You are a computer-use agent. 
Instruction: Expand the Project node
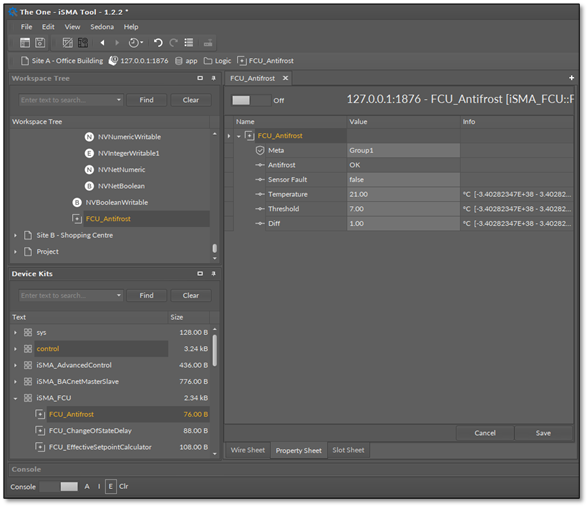pyautogui.click(x=15, y=252)
